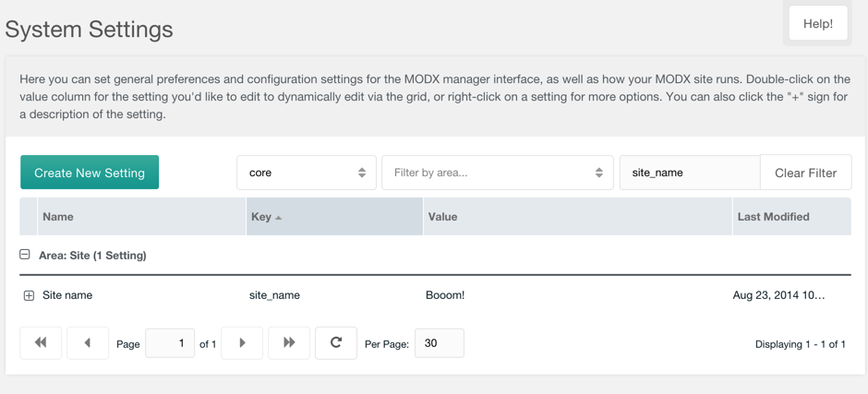The height and width of the screenshot is (394, 868).
Task: Sort by the Value column header
Action: 577,217
